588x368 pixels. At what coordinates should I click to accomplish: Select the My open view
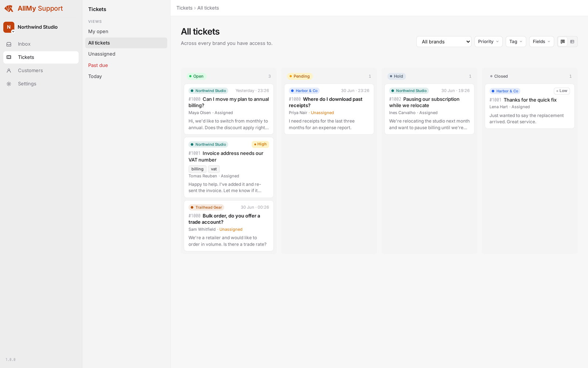tap(126, 32)
